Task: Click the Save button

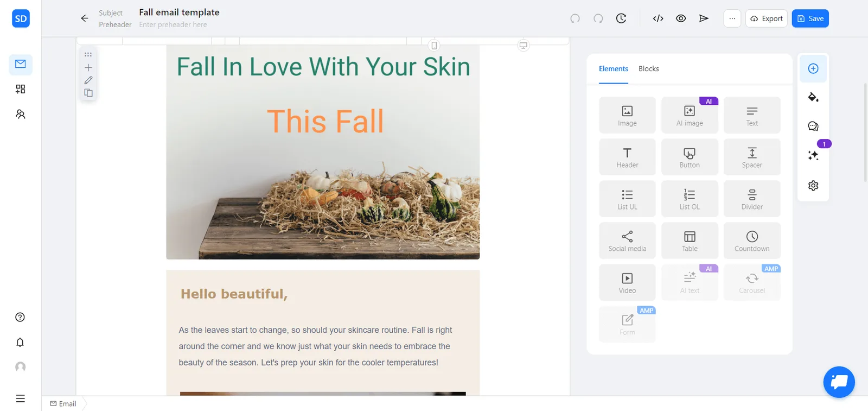Action: pos(810,18)
